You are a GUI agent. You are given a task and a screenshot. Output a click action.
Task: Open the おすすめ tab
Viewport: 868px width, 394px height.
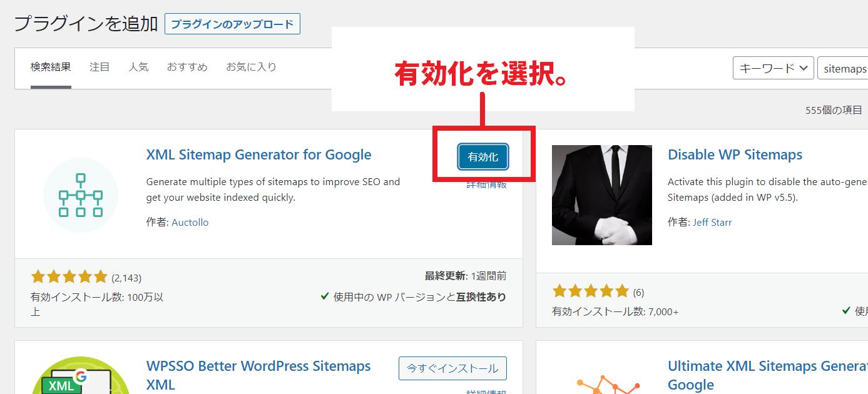tap(187, 67)
